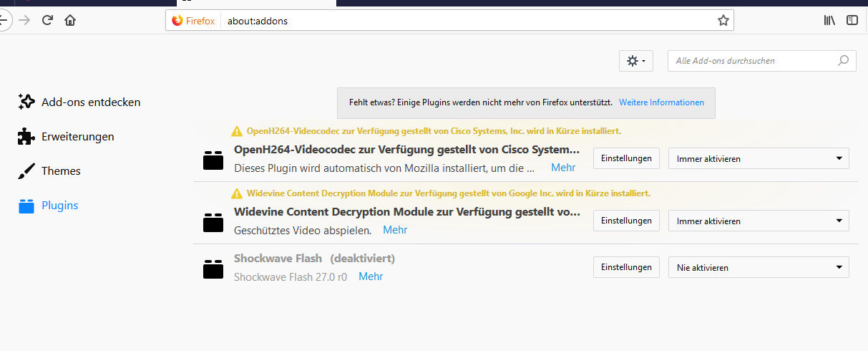Click the Widevine plugin block icon
The height and width of the screenshot is (351, 868).
click(213, 222)
